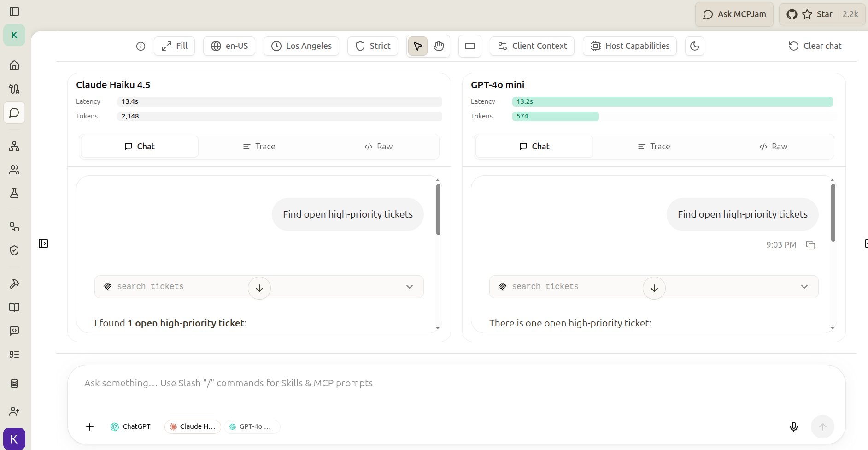The image size is (868, 450).
Task: Expand search_tickets call in Claude Haiku panel
Action: point(409,287)
